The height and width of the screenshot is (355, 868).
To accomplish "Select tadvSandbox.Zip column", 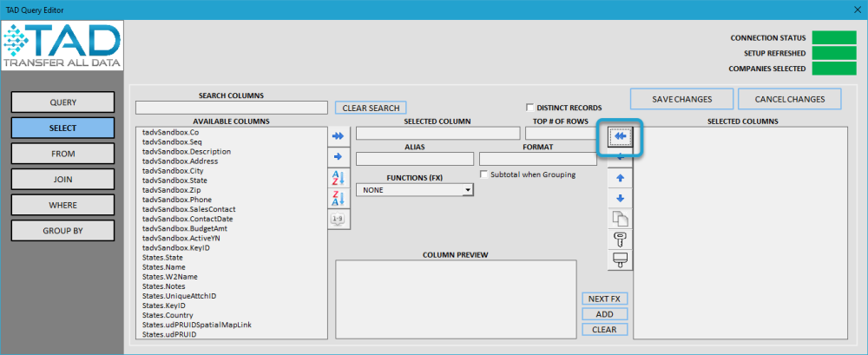I will click(171, 190).
